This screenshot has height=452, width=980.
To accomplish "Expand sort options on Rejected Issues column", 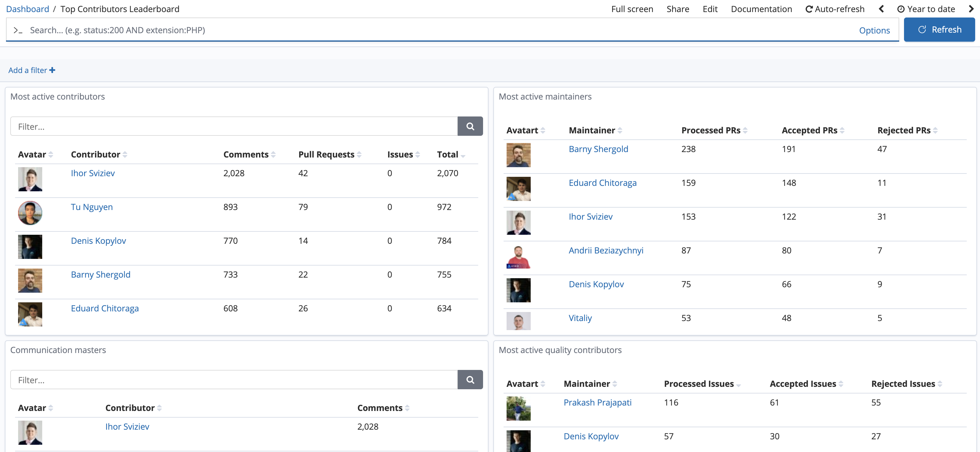I will (940, 384).
